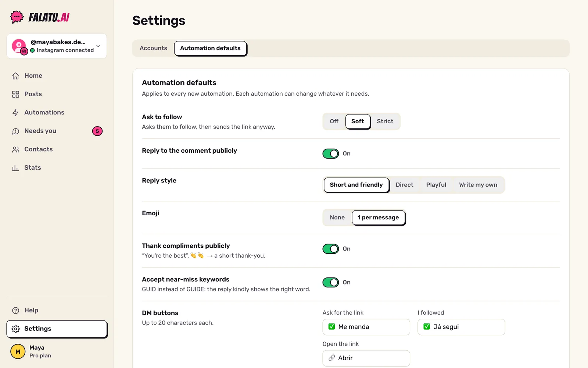Viewport: 588px width, 368px height.
Task: Select Soft for Ask to follow
Action: point(358,121)
